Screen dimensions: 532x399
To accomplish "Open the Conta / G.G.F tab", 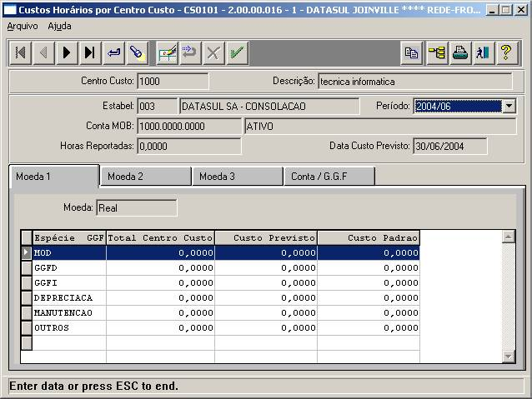I will tap(329, 177).
